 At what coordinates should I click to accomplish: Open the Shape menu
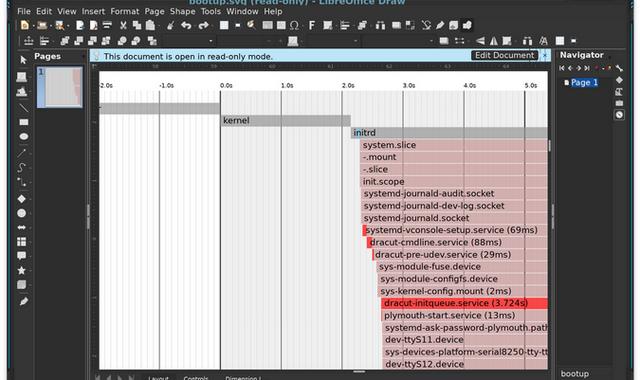[x=182, y=11]
